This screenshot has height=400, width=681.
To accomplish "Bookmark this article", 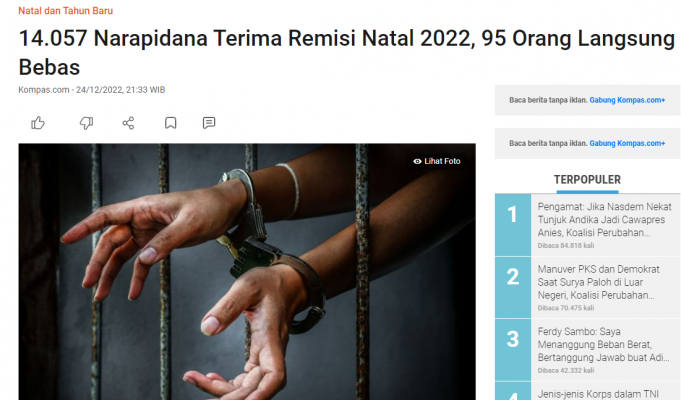I will click(170, 123).
